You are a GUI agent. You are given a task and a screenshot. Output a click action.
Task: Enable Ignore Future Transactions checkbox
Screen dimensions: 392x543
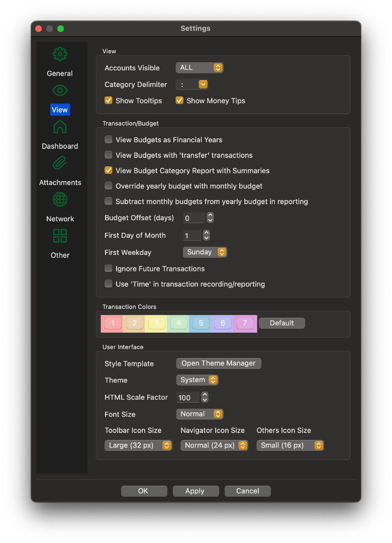click(x=109, y=268)
